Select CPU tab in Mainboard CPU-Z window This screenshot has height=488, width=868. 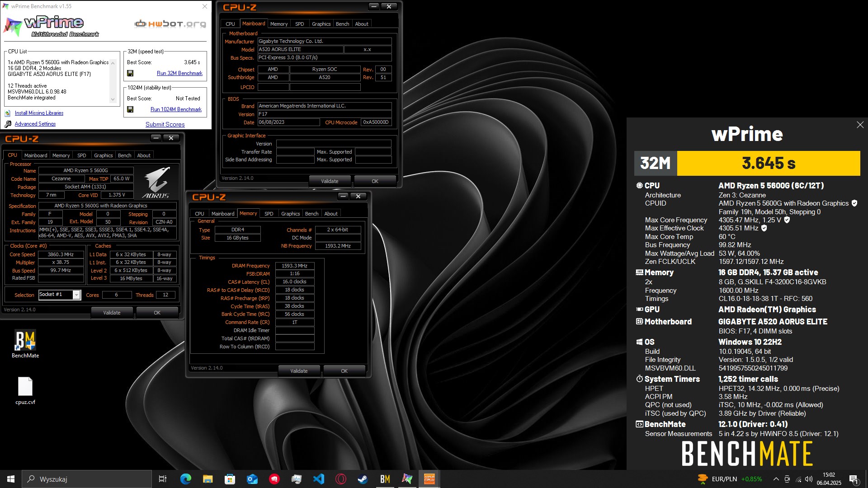click(x=230, y=24)
